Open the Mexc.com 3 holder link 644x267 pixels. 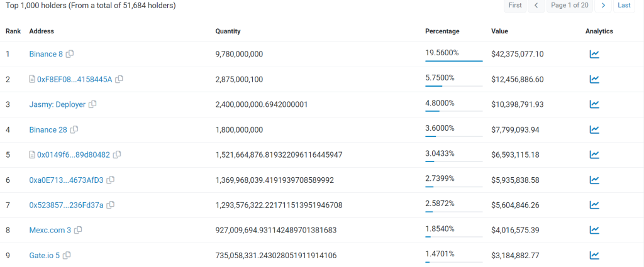pyautogui.click(x=50, y=230)
